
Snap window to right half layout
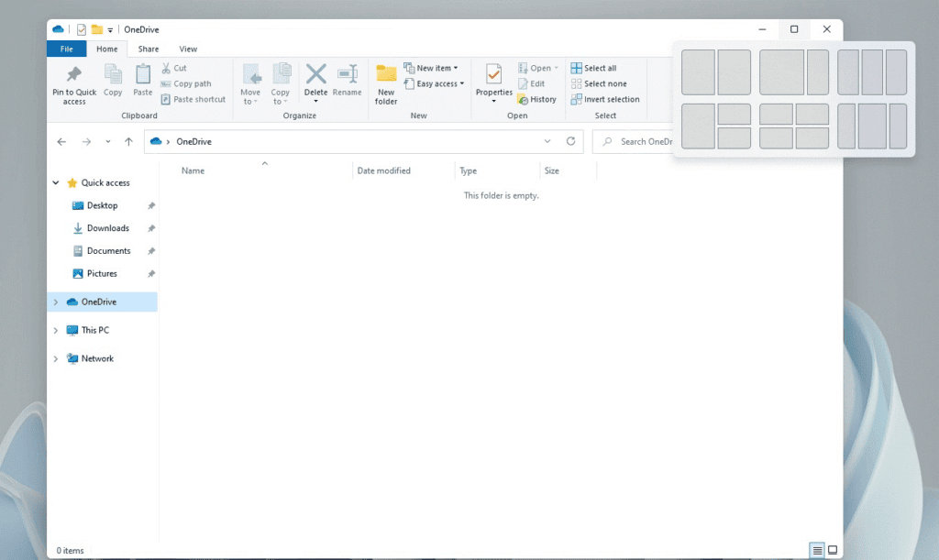tap(735, 72)
